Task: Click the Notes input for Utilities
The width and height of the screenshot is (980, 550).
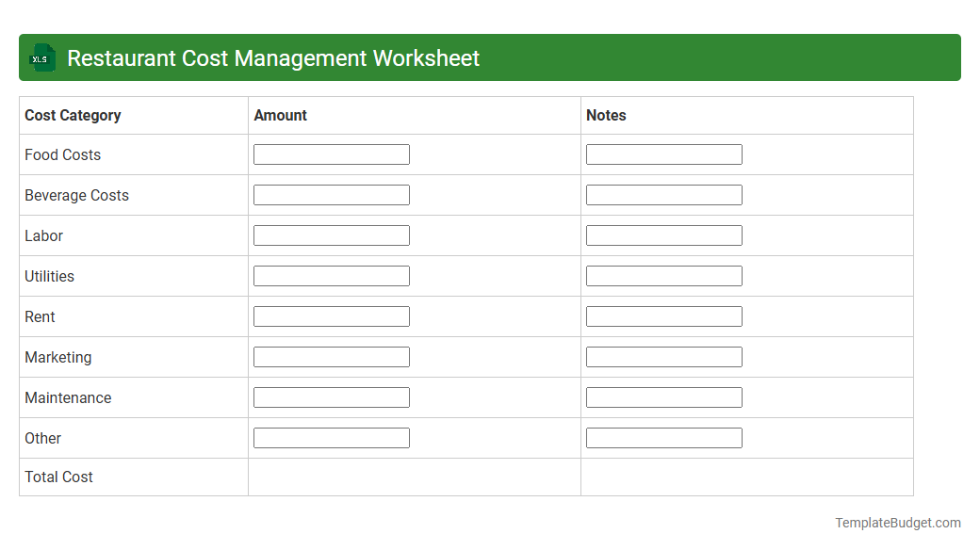Action: (663, 275)
